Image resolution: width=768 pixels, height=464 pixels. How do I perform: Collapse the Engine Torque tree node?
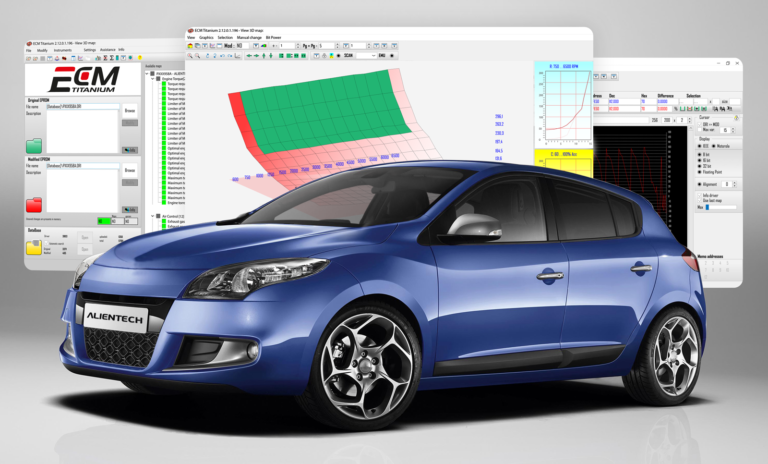151,77
